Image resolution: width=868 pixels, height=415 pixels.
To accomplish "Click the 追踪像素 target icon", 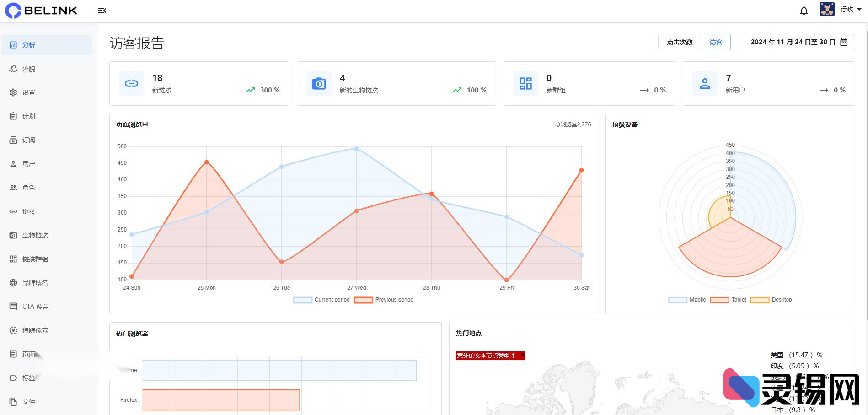I will (13, 330).
